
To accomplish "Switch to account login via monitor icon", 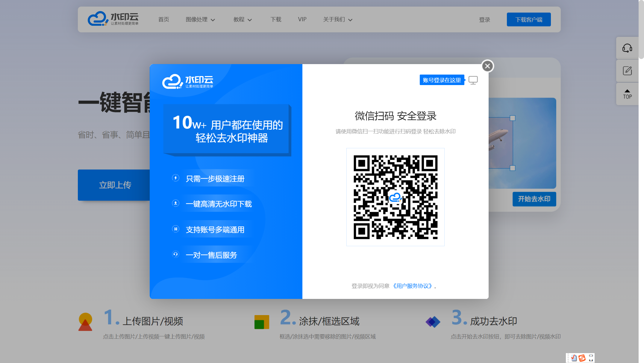I will pos(473,80).
